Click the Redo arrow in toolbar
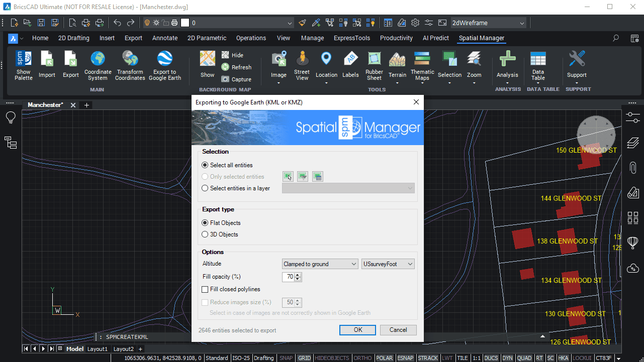The height and width of the screenshot is (362, 644). (x=131, y=23)
